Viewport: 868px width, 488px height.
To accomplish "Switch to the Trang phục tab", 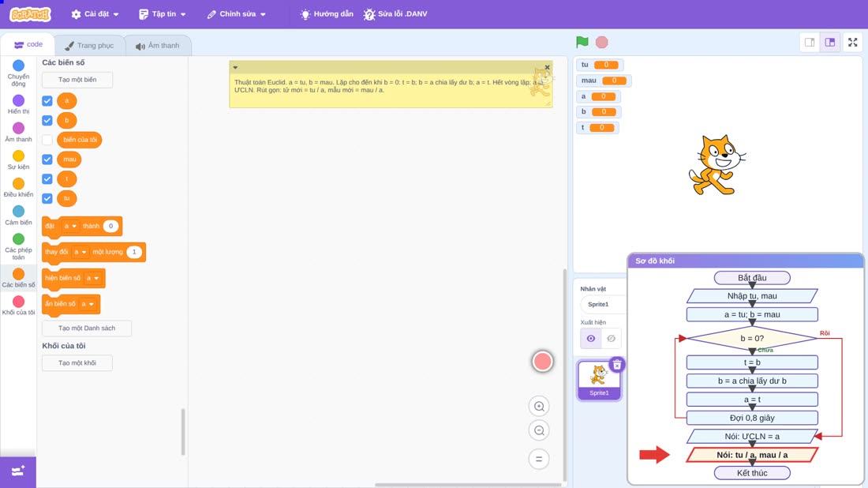I will pyautogui.click(x=89, y=46).
